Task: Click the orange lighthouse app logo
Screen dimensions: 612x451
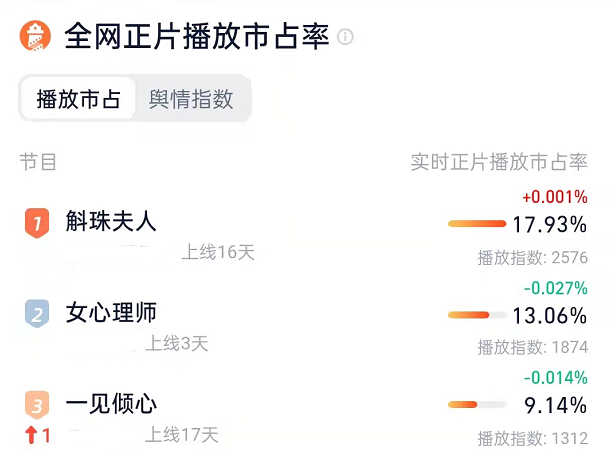Action: pos(35,36)
